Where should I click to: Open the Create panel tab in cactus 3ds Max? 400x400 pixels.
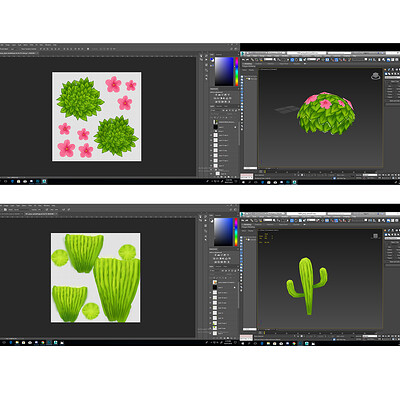click(385, 230)
